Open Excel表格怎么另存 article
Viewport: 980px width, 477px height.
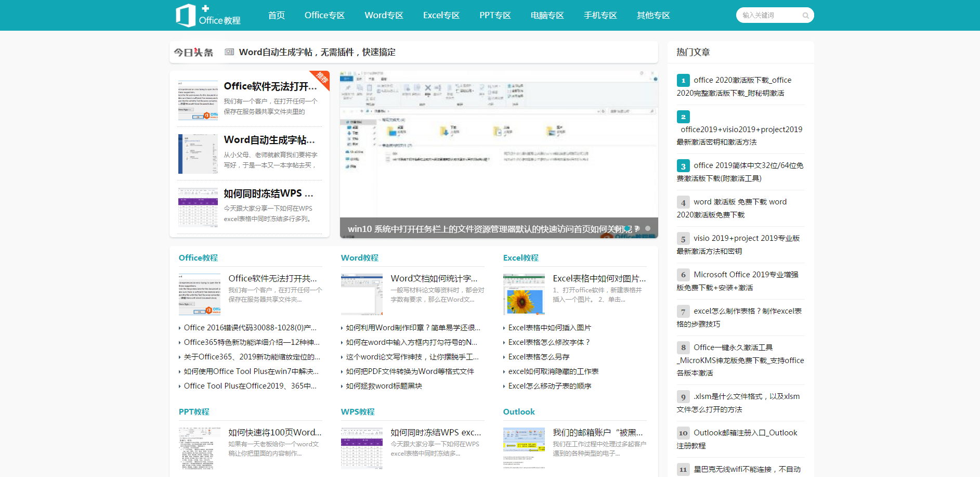[539, 357]
